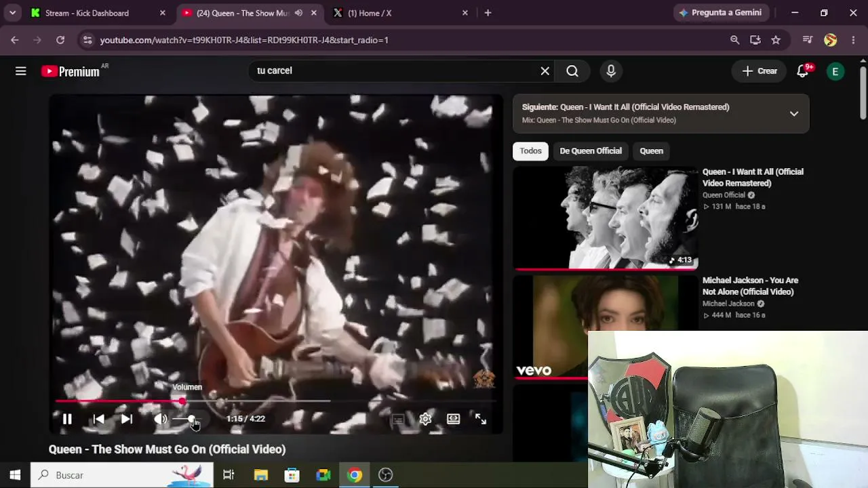868x488 pixels.
Task: Click the YouTube search magnifier button
Action: 572,71
